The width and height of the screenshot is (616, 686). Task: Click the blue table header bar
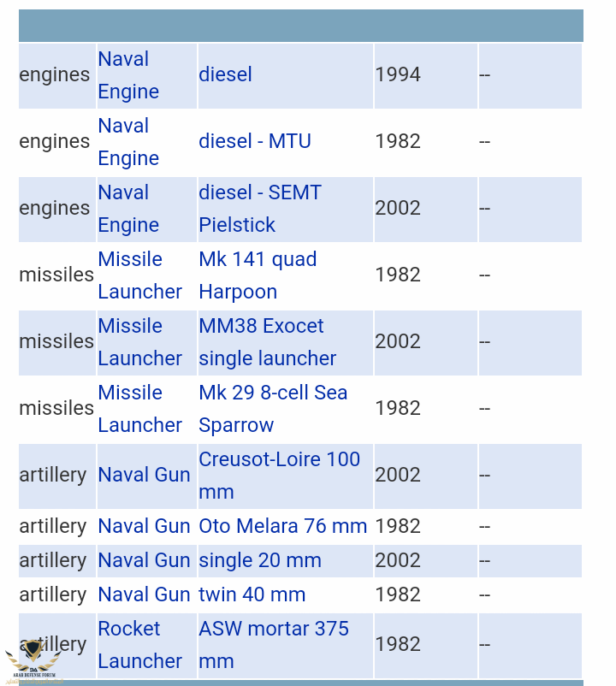300,26
